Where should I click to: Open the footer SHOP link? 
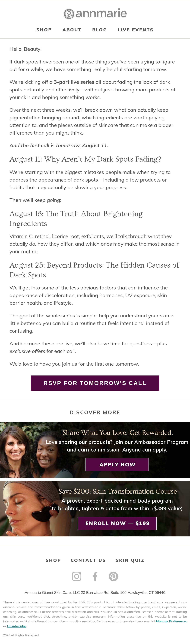coord(53,560)
